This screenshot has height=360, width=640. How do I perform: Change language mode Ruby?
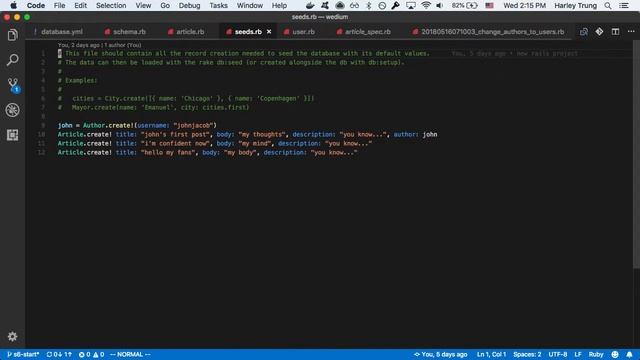596,354
